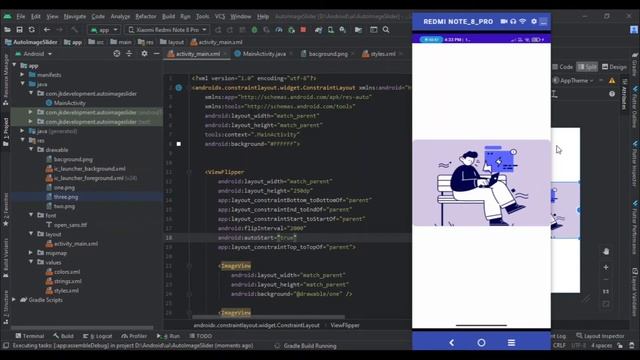Select colors.xml in the values folder
This screenshot has height=360, width=640.
[67, 272]
